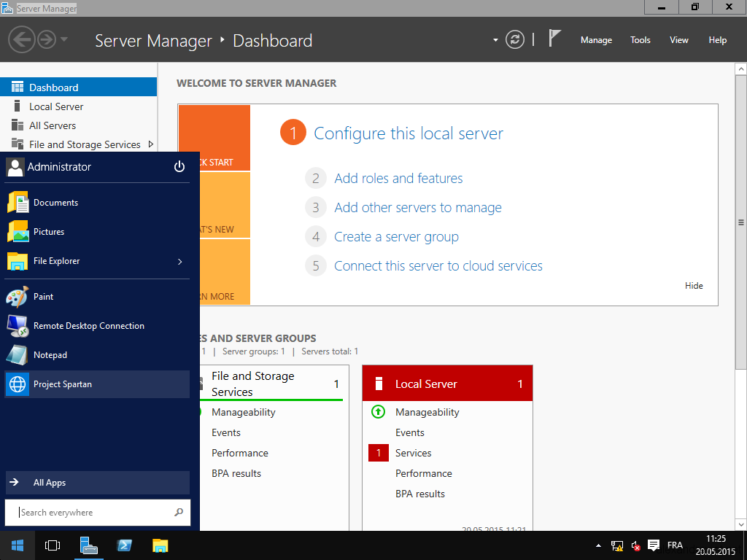This screenshot has width=747, height=560.
Task: Show hidden icons in the system tray
Action: coord(598,545)
